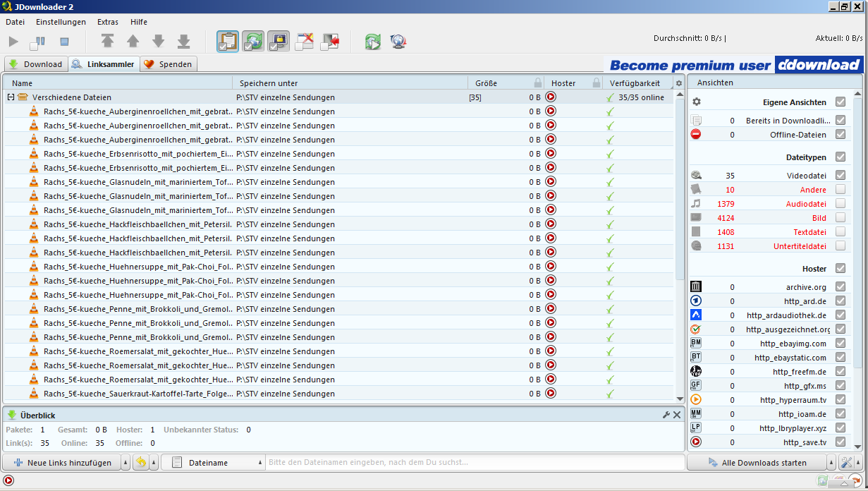This screenshot has width=868, height=491.
Task: Click the Alle Downloads starten button
Action: click(756, 463)
